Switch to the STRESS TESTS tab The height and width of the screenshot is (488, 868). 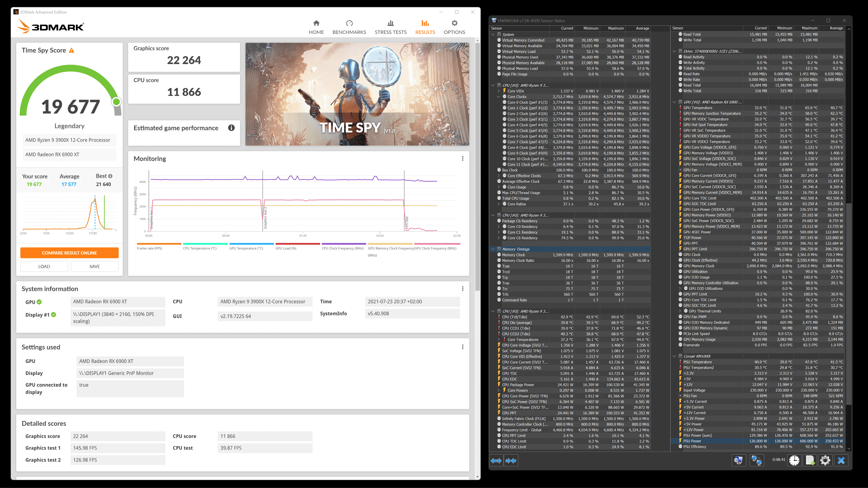[391, 27]
